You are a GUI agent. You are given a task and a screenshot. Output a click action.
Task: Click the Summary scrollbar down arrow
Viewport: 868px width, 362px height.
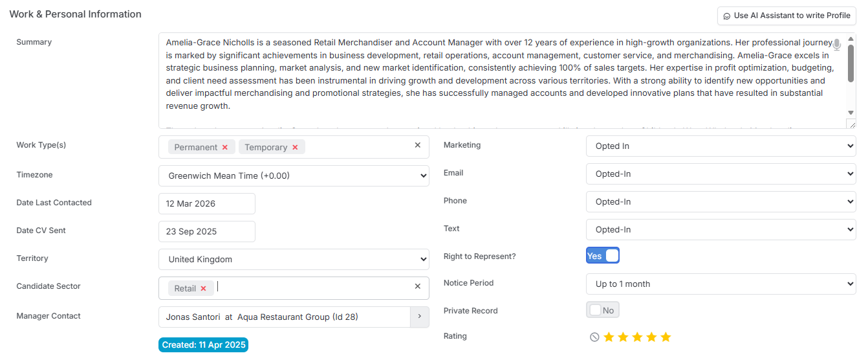pyautogui.click(x=851, y=113)
